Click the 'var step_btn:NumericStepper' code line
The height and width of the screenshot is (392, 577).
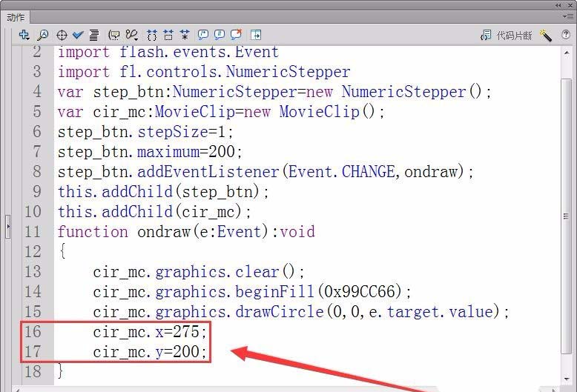tap(274, 92)
